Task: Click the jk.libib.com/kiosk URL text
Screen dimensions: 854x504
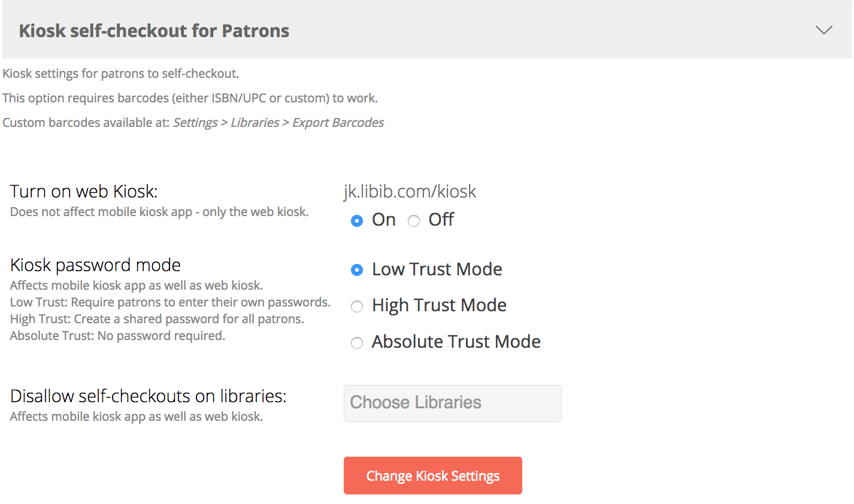Action: [x=410, y=191]
